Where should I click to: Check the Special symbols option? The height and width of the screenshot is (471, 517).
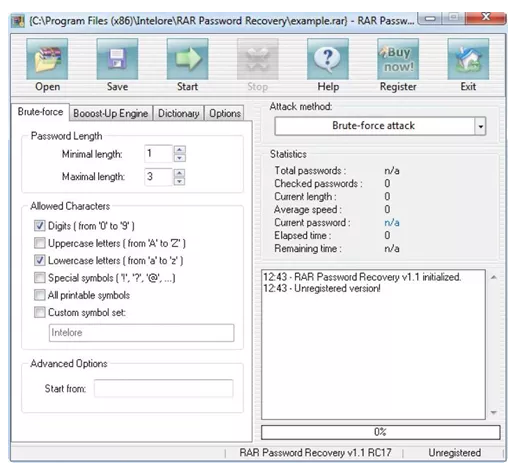point(40,278)
